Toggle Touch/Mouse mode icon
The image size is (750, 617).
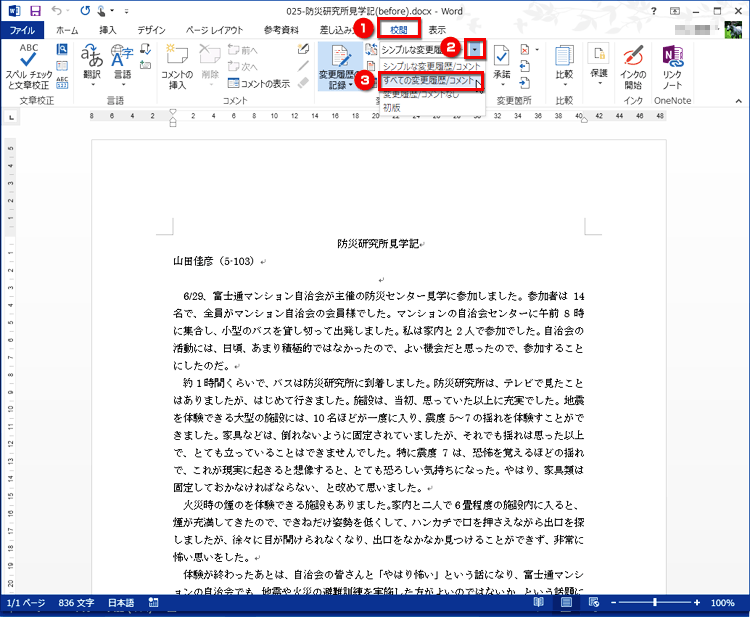[101, 11]
